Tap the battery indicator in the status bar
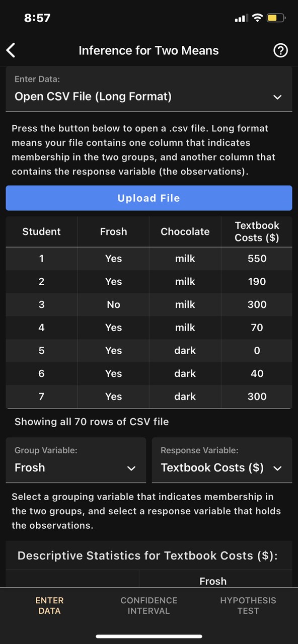298x644 pixels. [276, 18]
